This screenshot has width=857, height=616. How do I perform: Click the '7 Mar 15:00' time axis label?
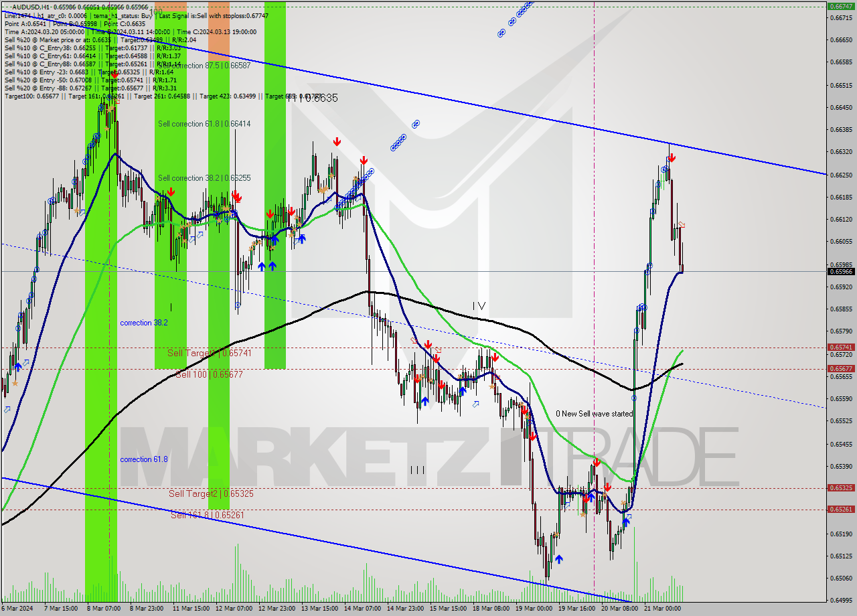tap(61, 608)
